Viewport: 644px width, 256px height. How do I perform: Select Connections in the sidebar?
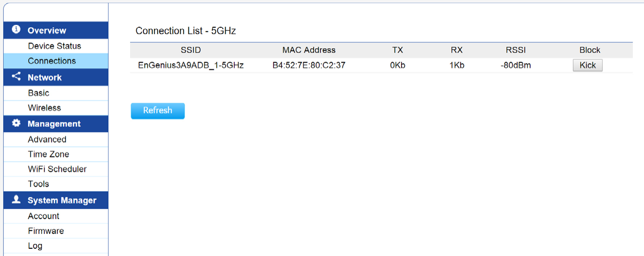tap(52, 61)
